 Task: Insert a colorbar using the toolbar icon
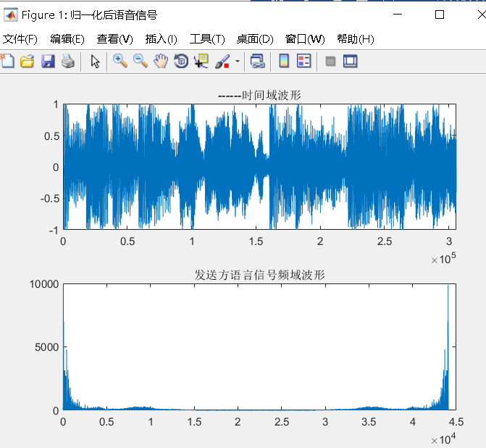click(284, 61)
